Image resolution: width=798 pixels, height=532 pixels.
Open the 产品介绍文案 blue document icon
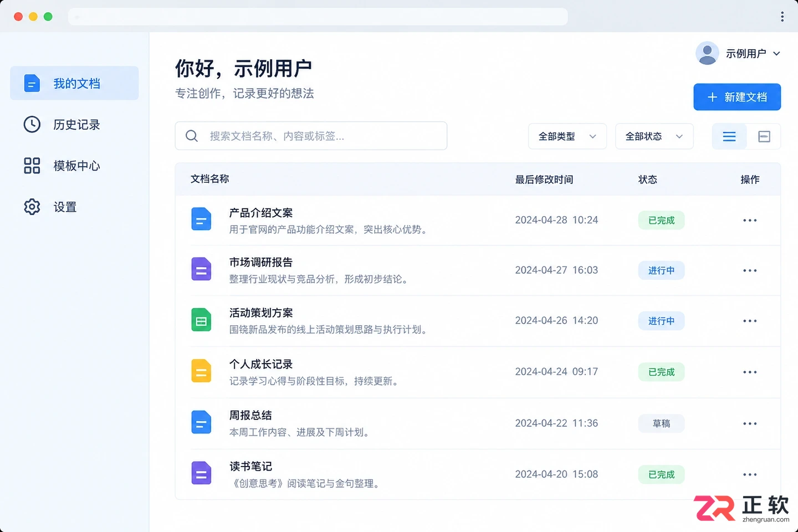tap(201, 219)
